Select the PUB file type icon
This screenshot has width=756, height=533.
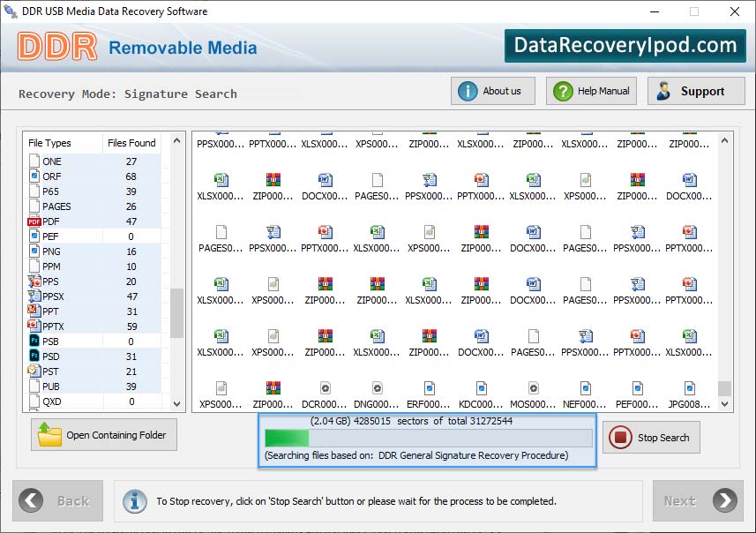coord(34,386)
